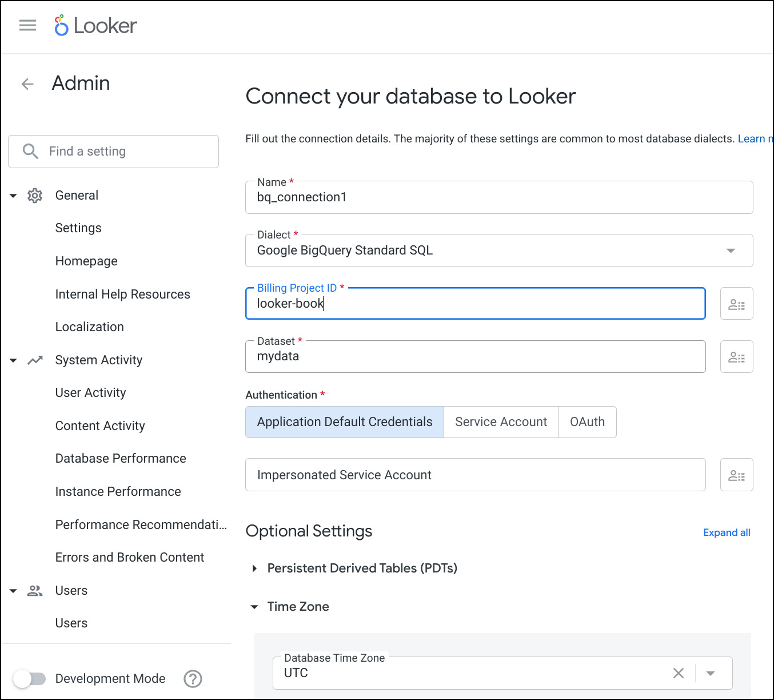This screenshot has height=700, width=774.
Task: Open user attribute picker for Dataset
Action: click(x=736, y=357)
